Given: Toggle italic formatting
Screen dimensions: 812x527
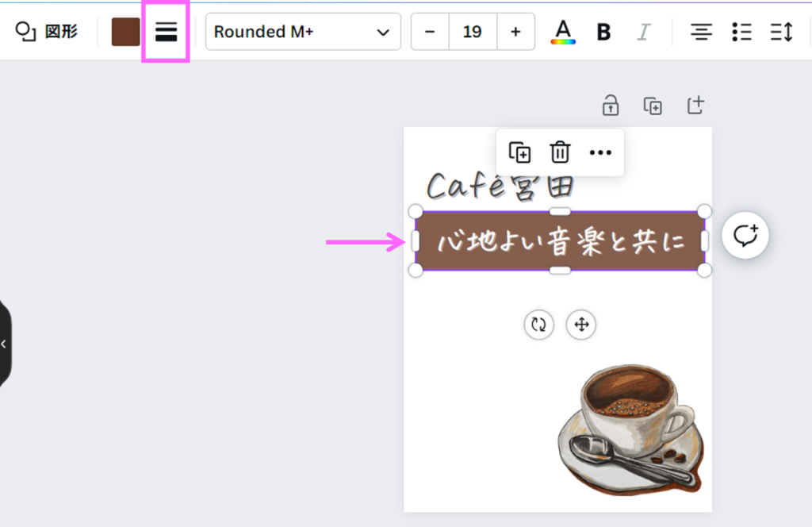Looking at the screenshot, I should tap(644, 32).
